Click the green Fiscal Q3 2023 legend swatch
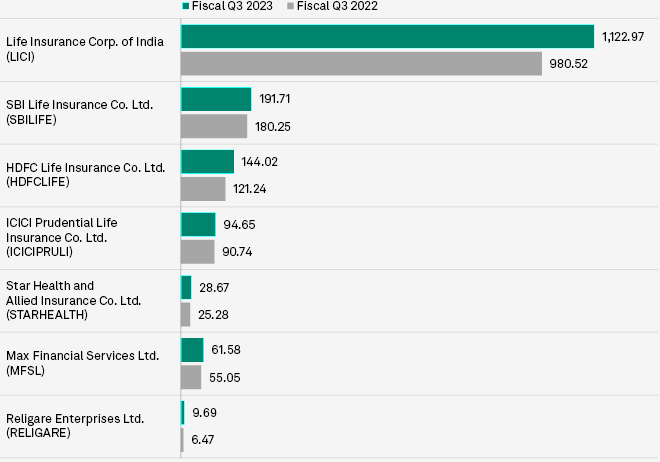660x462 pixels. pos(186,6)
